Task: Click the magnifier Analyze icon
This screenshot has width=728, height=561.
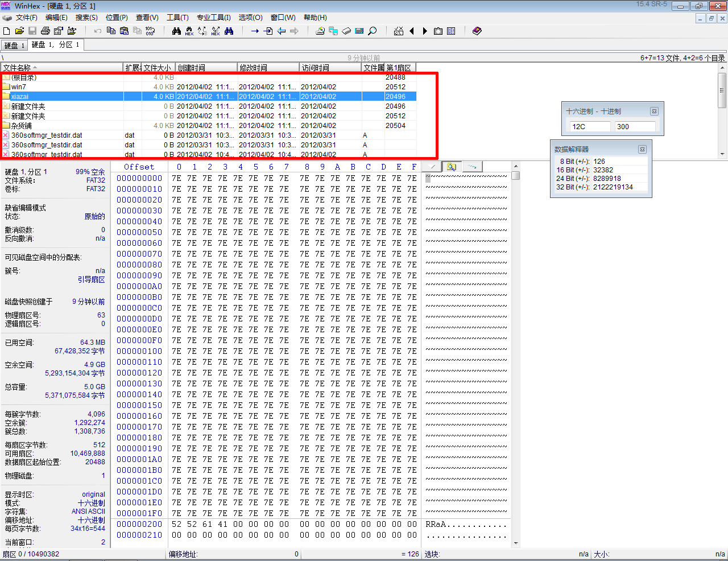Action: (373, 31)
